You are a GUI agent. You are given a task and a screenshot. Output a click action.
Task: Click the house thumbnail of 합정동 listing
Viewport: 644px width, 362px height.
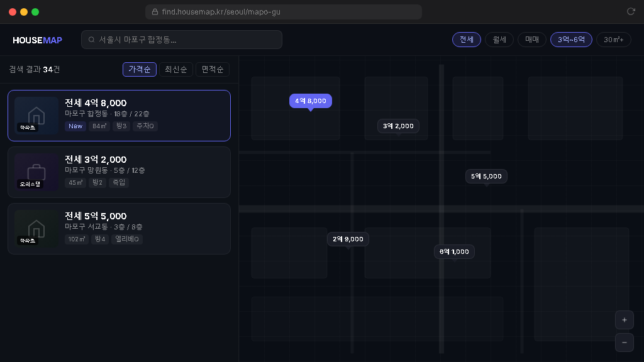[x=36, y=116]
